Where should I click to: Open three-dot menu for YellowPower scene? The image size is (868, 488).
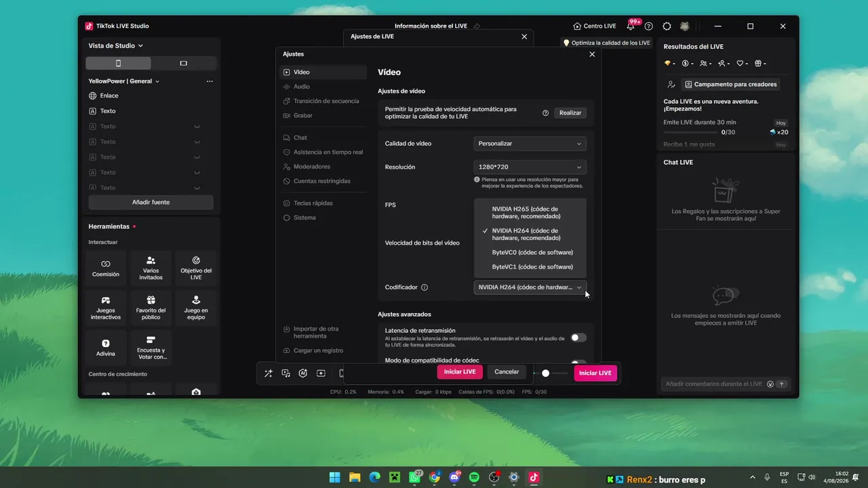pyautogui.click(x=210, y=81)
